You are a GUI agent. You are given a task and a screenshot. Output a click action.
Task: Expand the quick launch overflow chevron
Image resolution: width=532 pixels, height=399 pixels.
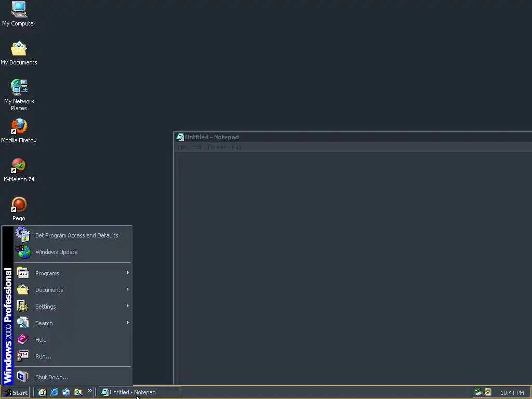(x=89, y=391)
